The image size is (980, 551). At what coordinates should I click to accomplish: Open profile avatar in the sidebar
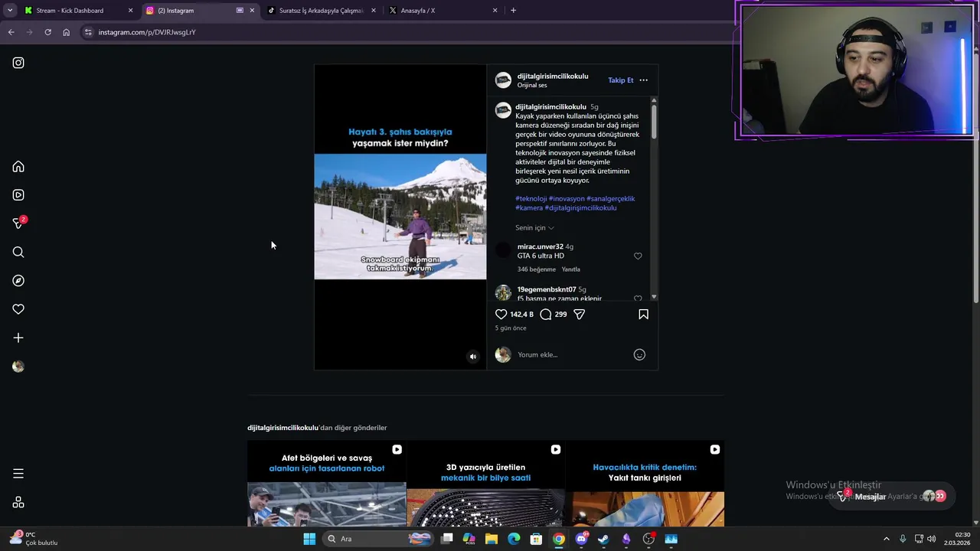click(18, 367)
